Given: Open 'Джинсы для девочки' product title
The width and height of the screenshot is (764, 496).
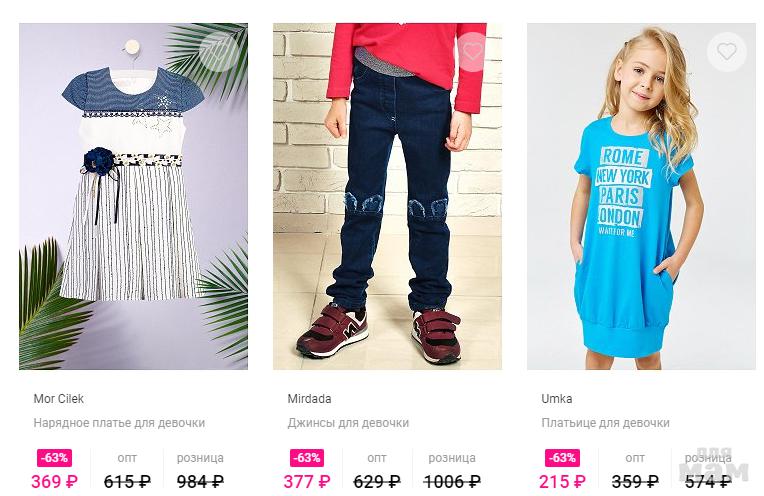Looking at the screenshot, I should 348,423.
